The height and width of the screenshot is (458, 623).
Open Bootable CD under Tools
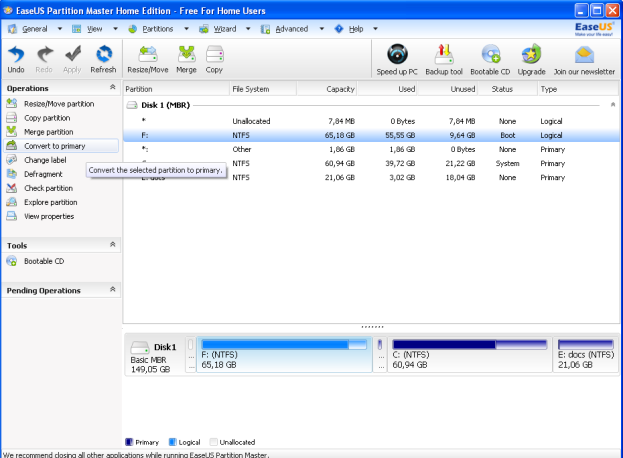(x=44, y=261)
